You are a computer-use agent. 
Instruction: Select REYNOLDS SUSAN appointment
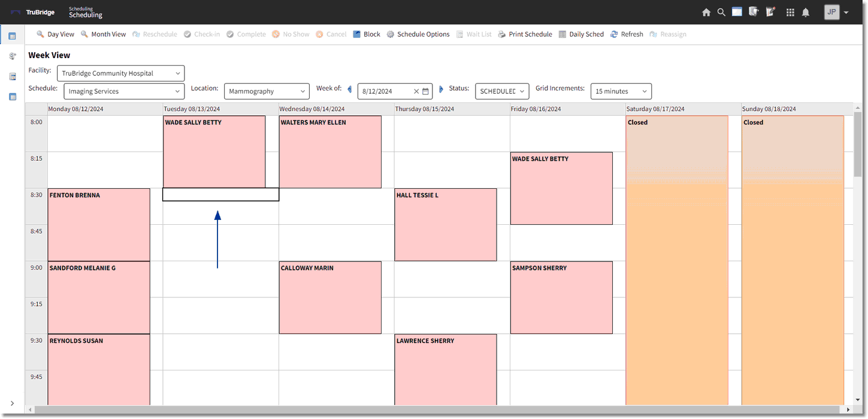[99, 369]
